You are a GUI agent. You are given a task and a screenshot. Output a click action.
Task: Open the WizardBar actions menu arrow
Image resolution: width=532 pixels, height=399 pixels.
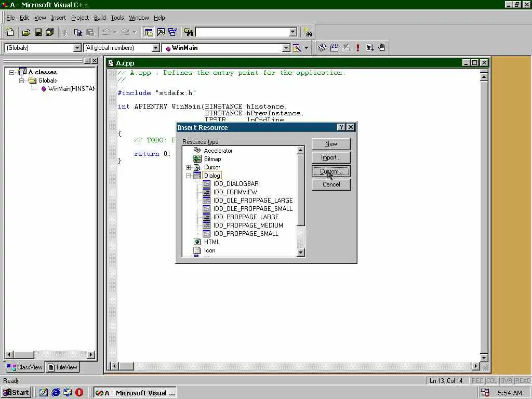(x=306, y=48)
